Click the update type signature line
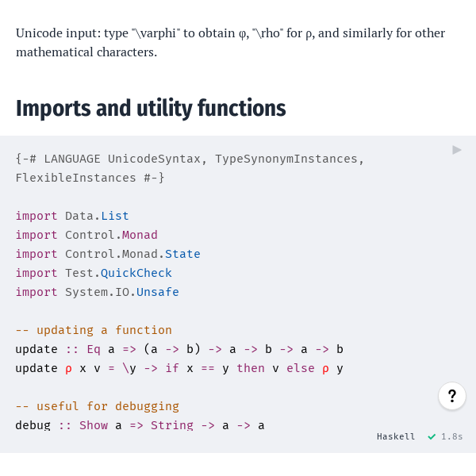Image resolution: width=476 pixels, height=476 pixels. 179,349
